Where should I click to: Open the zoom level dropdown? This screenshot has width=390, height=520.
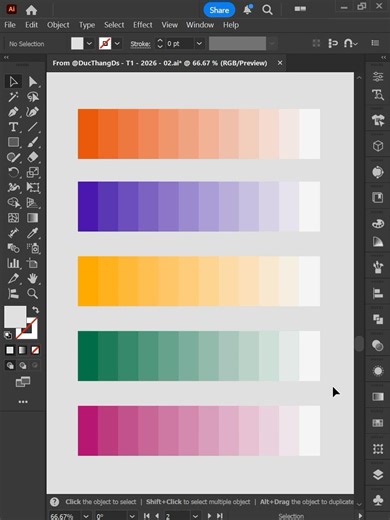(x=86, y=516)
